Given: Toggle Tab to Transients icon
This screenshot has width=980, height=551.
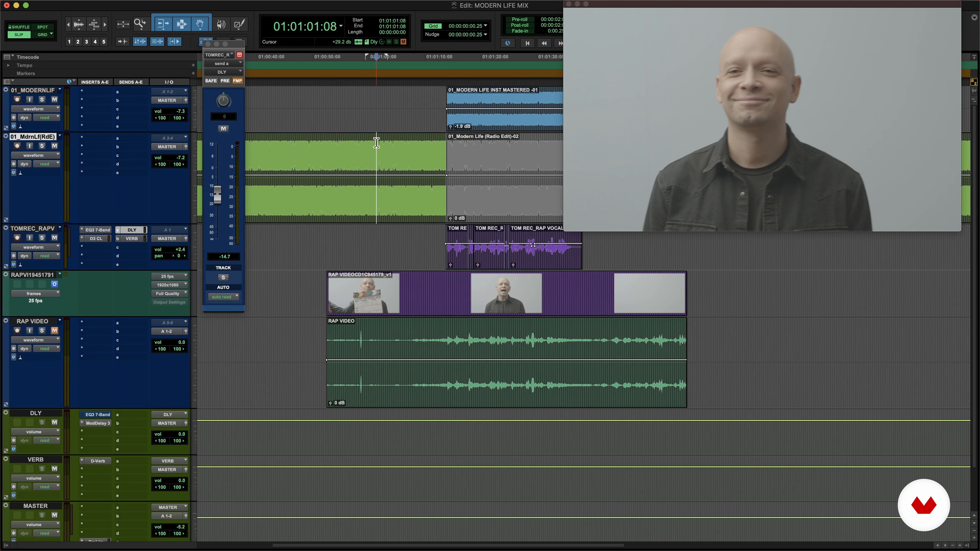Looking at the screenshot, I should point(122,41).
